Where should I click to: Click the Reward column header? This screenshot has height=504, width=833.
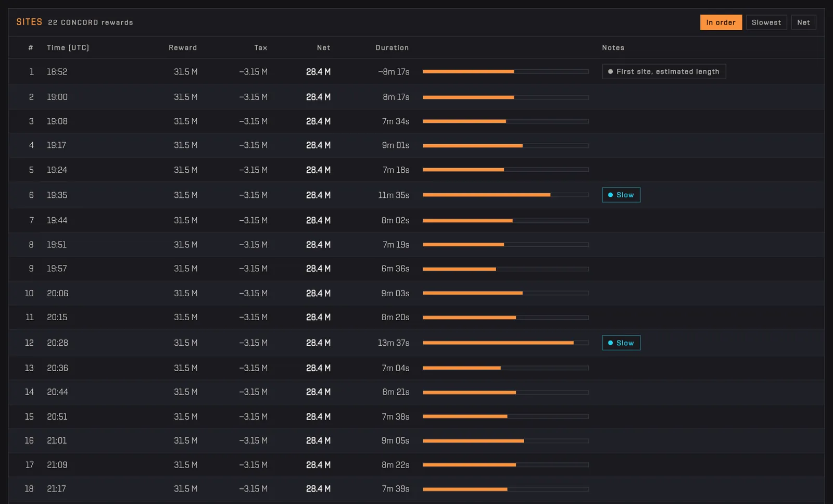click(x=183, y=47)
